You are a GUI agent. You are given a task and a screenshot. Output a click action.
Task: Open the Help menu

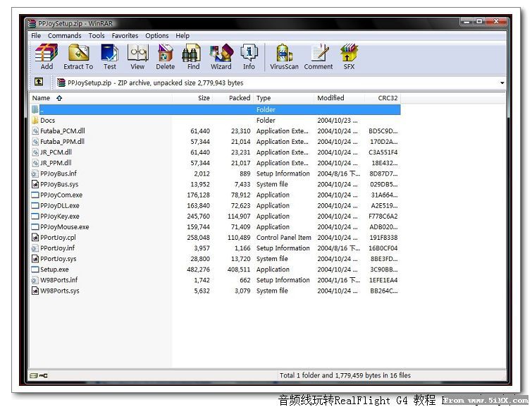pos(183,36)
